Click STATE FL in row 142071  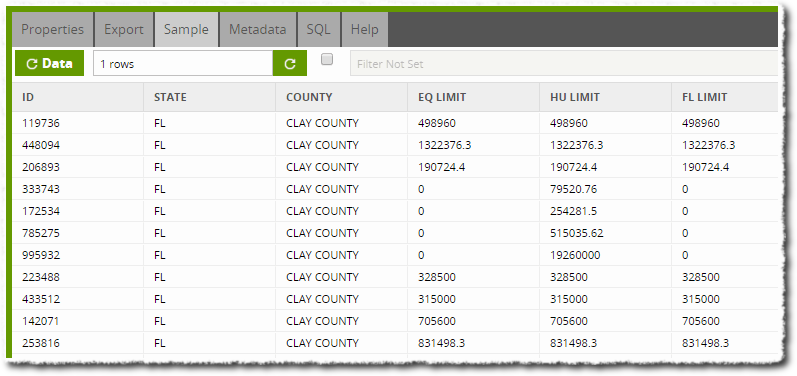pyautogui.click(x=160, y=321)
